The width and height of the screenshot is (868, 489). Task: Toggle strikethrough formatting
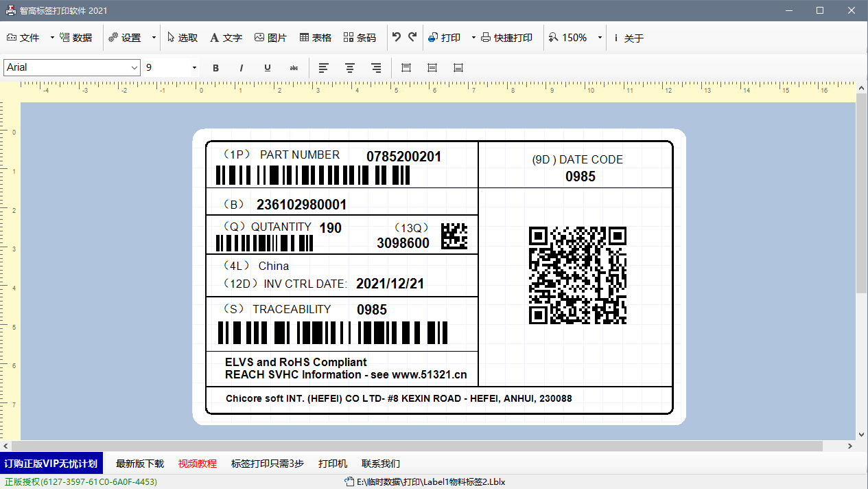point(294,68)
